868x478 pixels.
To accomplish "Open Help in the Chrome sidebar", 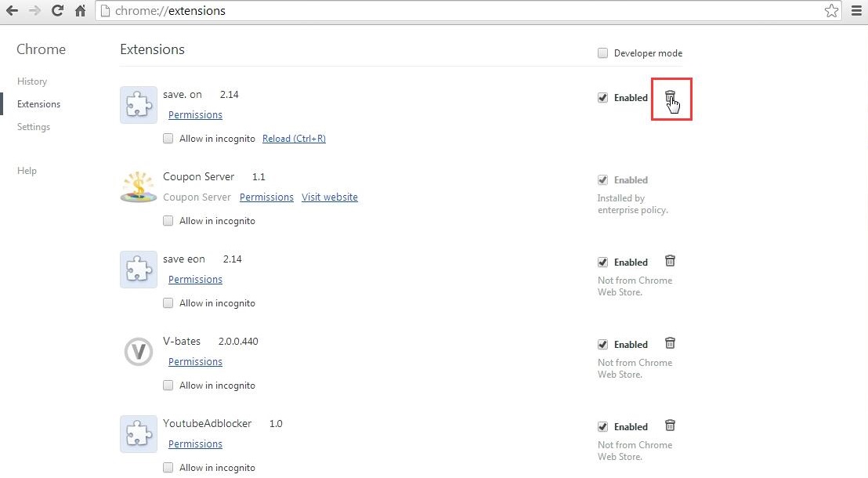I will 27,171.
